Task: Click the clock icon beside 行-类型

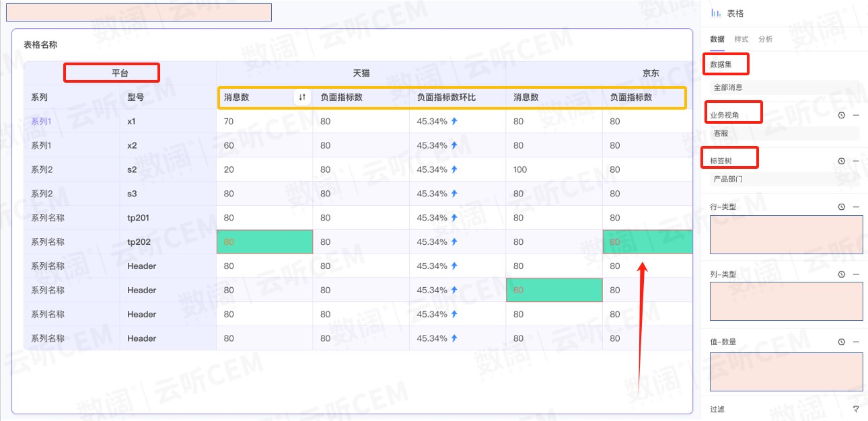Action: [x=841, y=207]
